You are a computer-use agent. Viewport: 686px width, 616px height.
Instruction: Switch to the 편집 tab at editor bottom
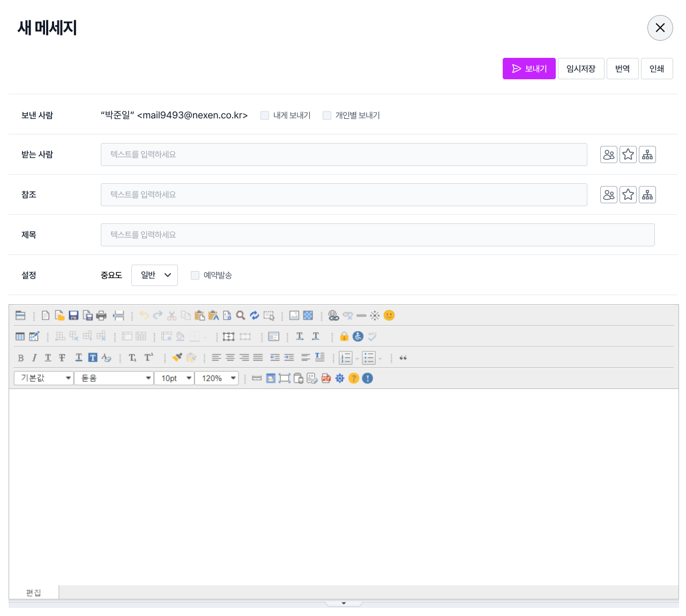click(33, 592)
